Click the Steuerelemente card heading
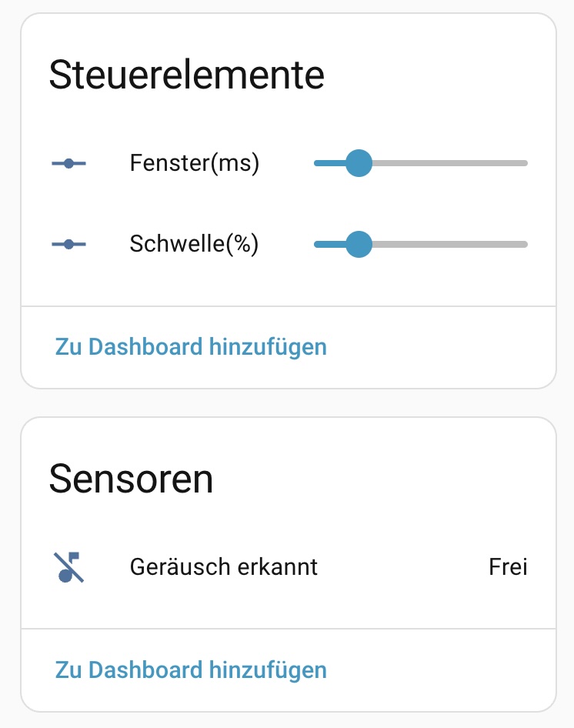574x728 pixels. click(x=186, y=75)
